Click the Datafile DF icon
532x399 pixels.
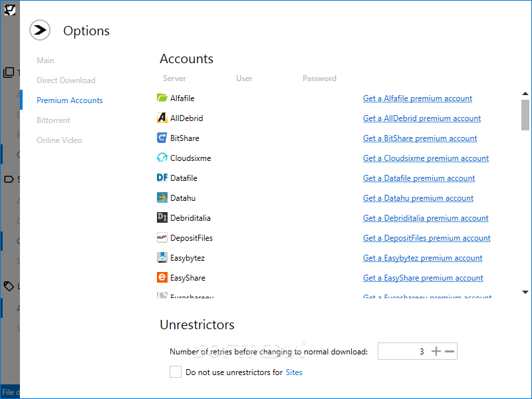[162, 178]
